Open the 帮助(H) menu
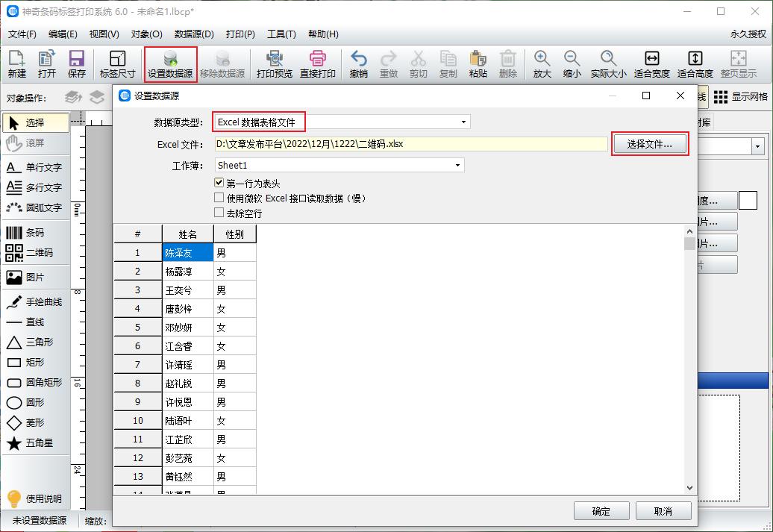 pyautogui.click(x=322, y=34)
